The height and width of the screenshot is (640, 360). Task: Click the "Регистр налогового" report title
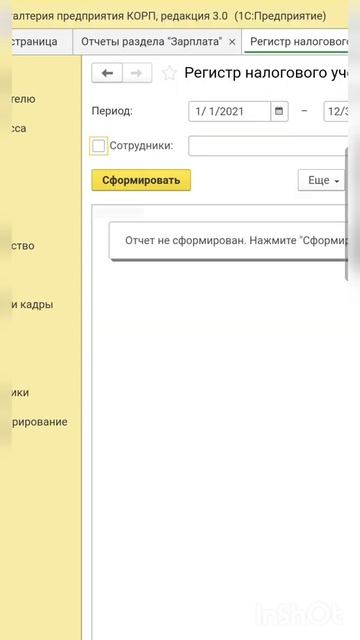click(x=266, y=73)
